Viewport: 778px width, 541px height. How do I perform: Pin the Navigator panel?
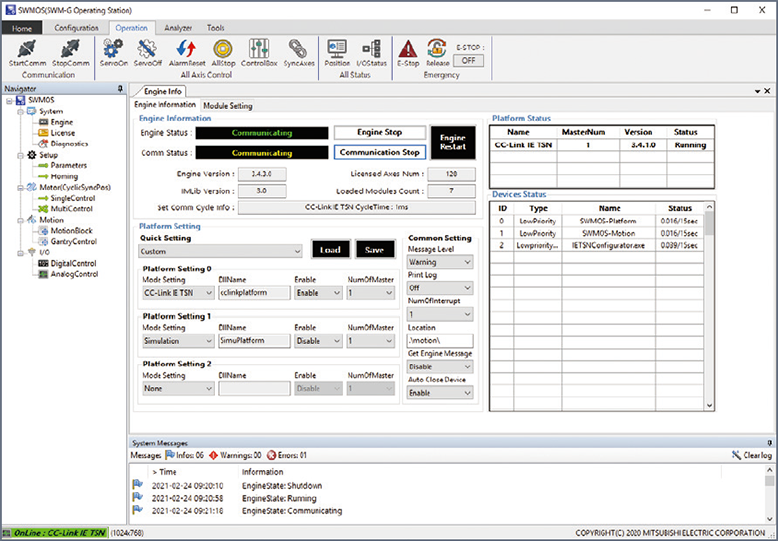coord(120,88)
